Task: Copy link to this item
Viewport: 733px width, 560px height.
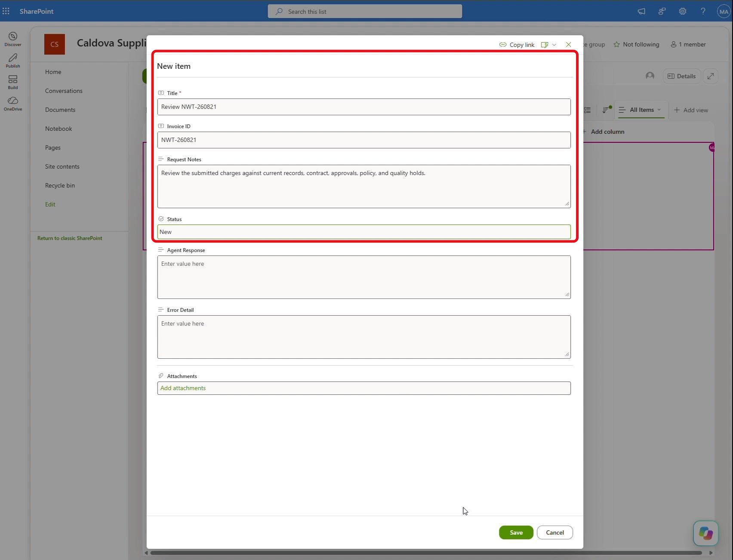Action: 517,45
